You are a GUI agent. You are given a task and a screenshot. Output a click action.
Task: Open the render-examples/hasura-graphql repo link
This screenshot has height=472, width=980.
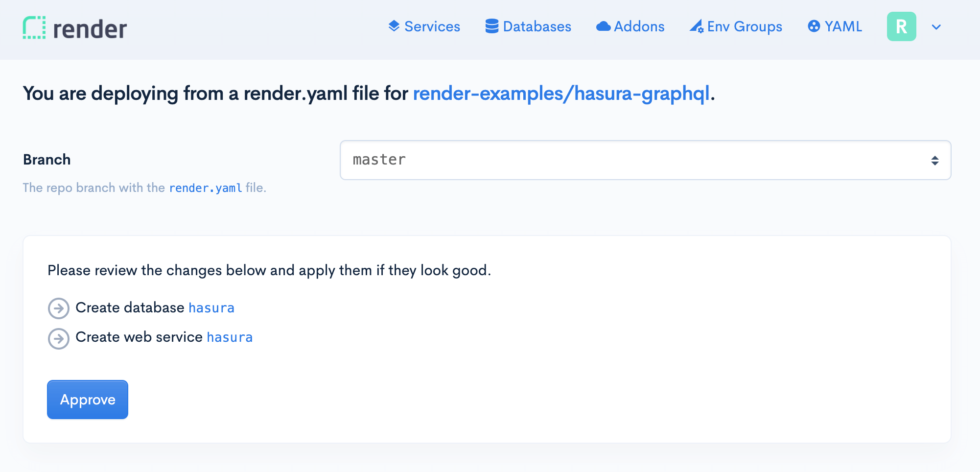coord(561,94)
